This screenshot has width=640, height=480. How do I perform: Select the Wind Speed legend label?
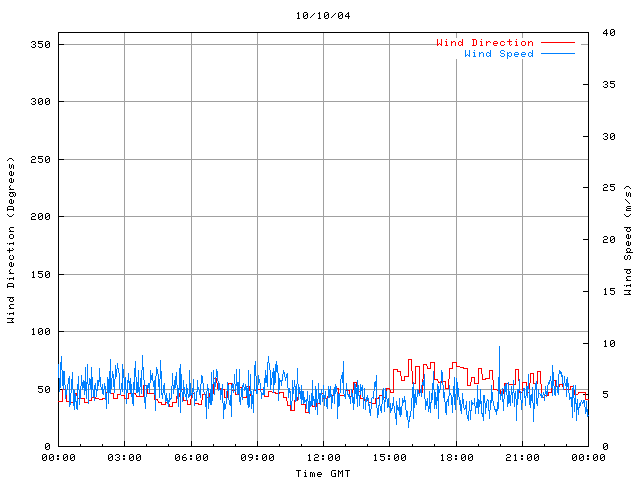point(499,53)
